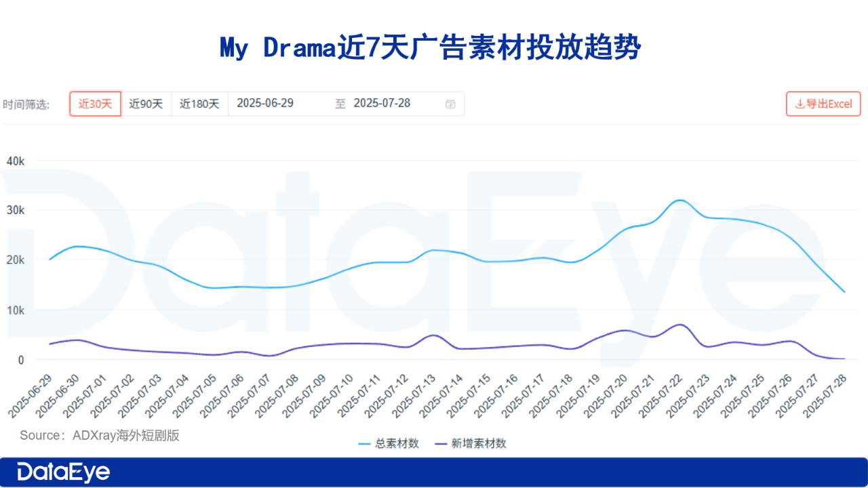Click the 新增素材数 bump at 2025-07-13
The width and height of the screenshot is (868, 488).
433,335
